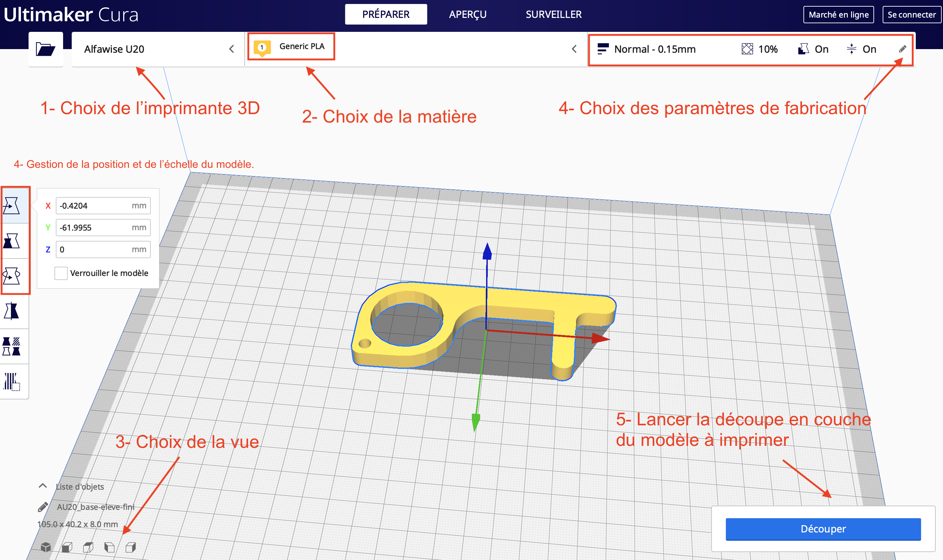Switch to 3D view cube icon
The height and width of the screenshot is (560, 943).
click(46, 547)
